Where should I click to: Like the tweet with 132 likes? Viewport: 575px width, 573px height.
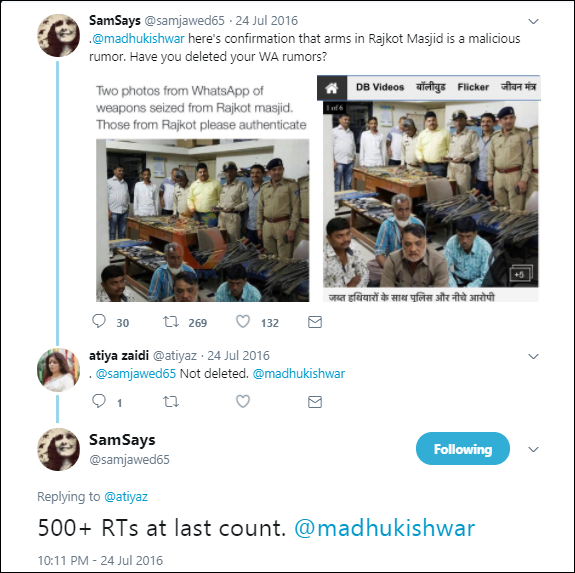point(243,322)
